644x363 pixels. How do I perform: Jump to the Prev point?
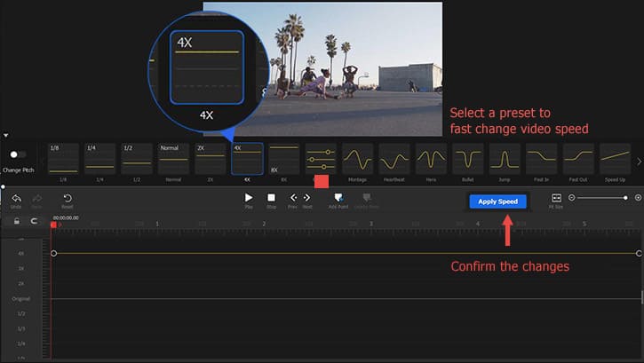(293, 198)
